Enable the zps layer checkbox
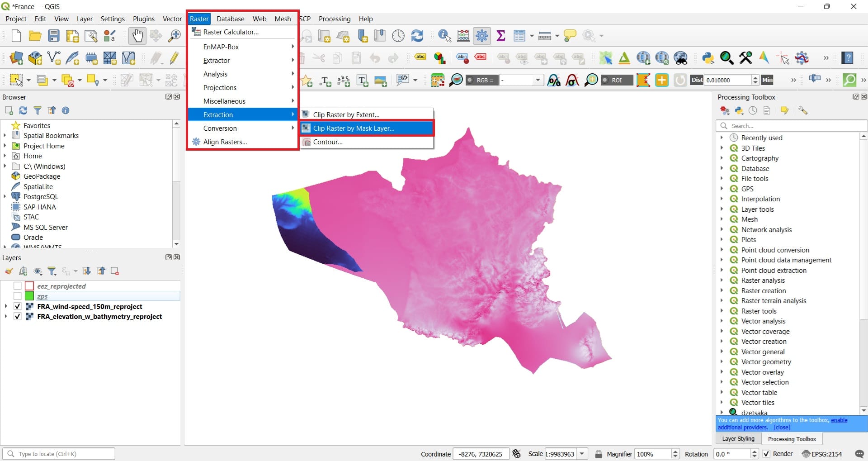868x461 pixels. coord(18,296)
